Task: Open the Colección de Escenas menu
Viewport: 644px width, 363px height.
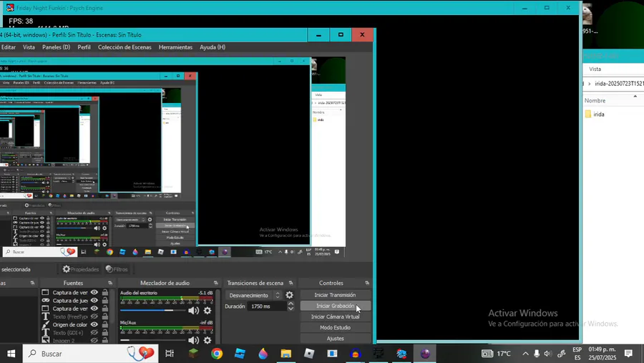Action: 125,47
